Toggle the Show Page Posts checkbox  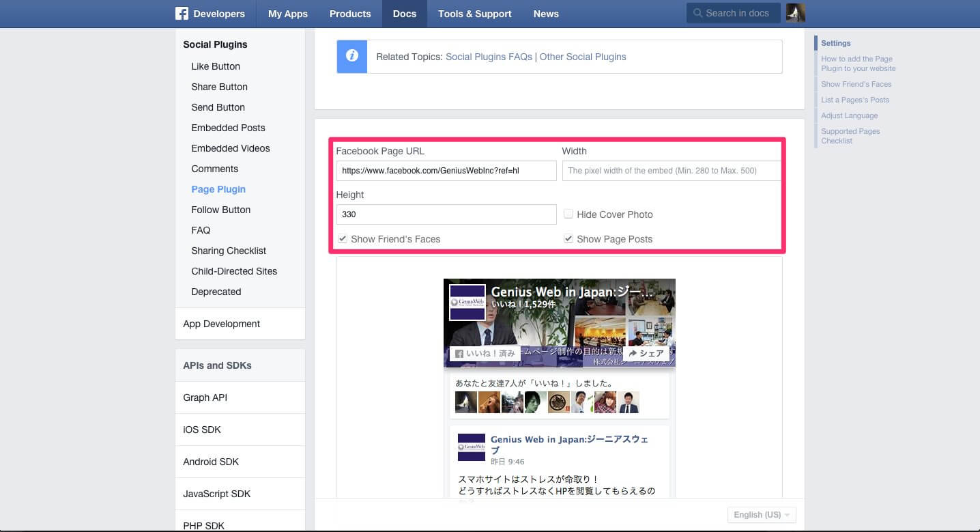568,239
